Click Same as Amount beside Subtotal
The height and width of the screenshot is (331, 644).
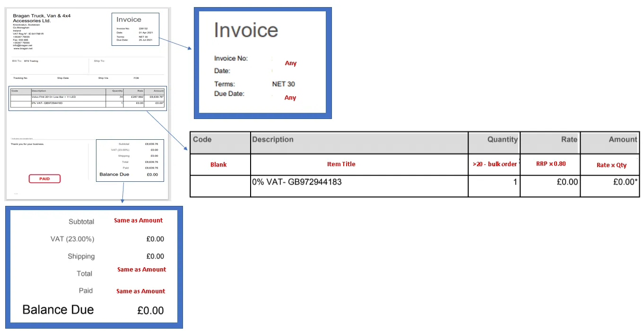click(138, 221)
